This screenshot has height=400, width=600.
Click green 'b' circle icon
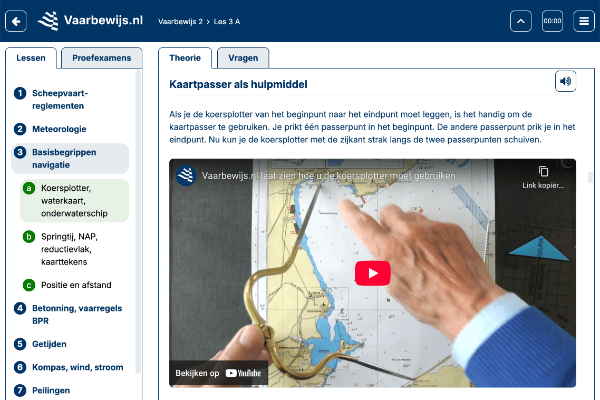click(29, 237)
